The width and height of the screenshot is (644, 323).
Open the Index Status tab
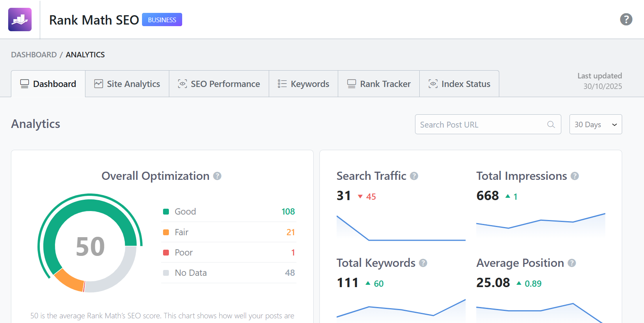click(x=459, y=84)
